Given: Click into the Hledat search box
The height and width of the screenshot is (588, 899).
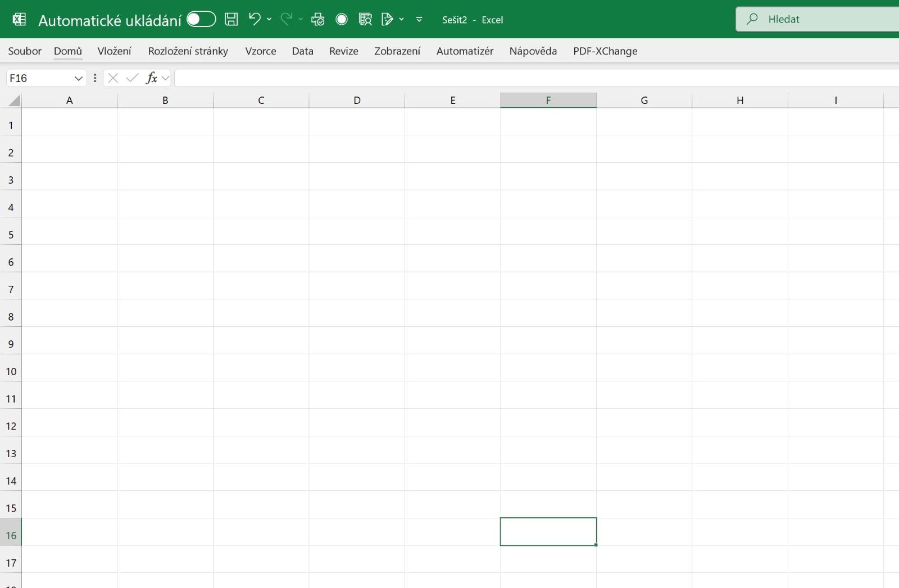Looking at the screenshot, I should (x=818, y=19).
